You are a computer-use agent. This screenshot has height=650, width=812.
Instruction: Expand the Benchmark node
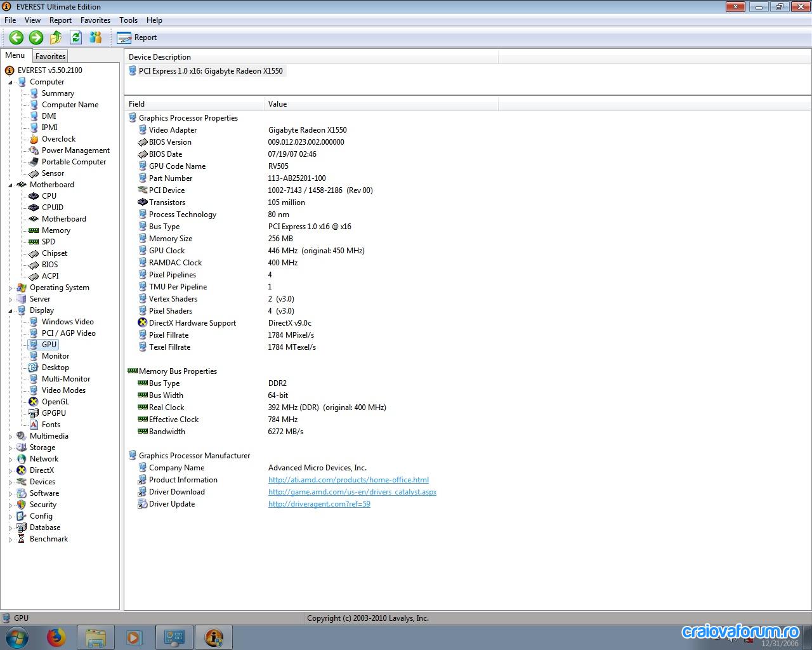click(10, 540)
